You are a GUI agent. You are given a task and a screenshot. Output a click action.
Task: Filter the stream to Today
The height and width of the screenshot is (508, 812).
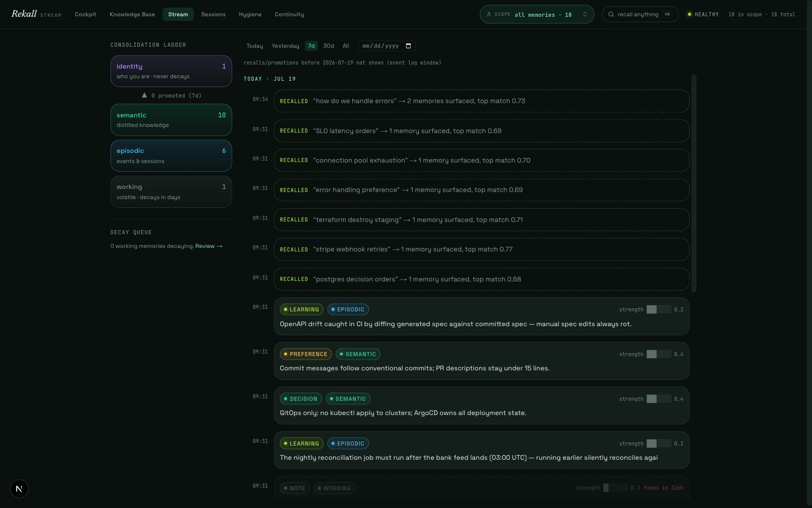click(x=255, y=46)
